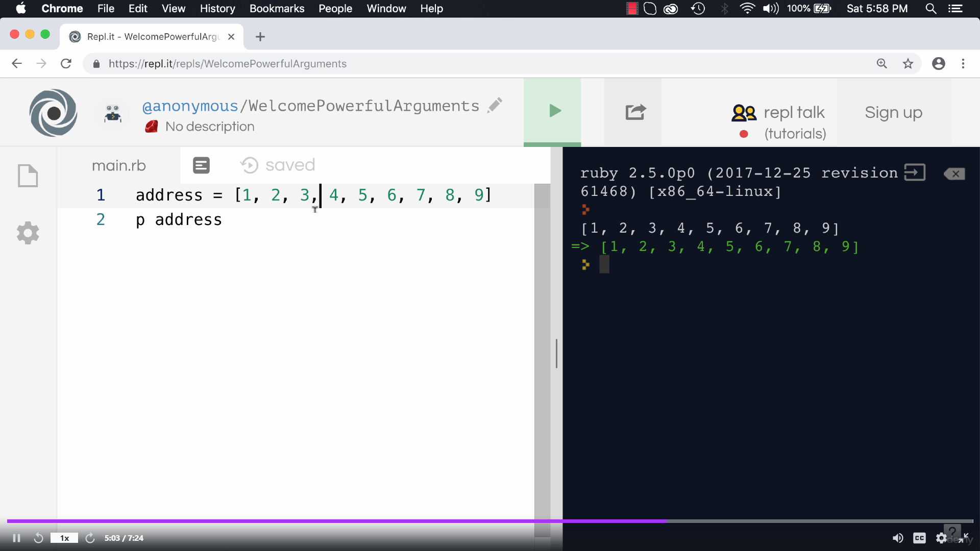This screenshot has width=980, height=551.
Task: Click the purple video progress bar
Action: point(337,521)
